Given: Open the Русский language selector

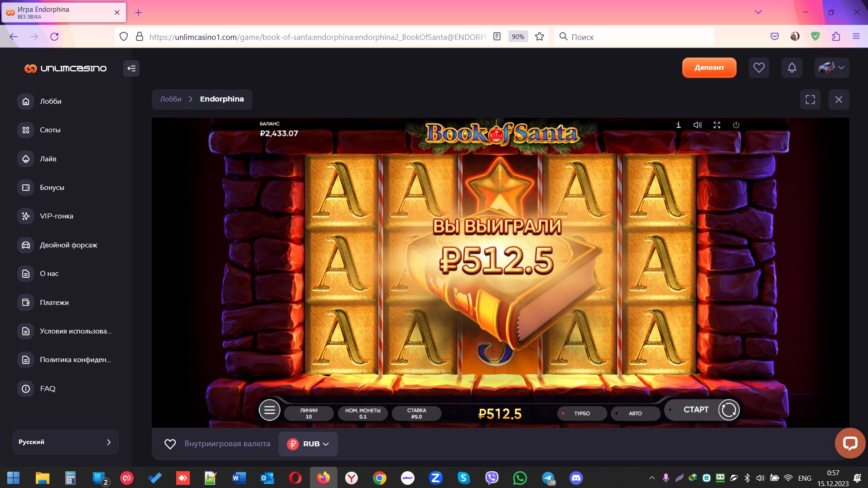Looking at the screenshot, I should point(66,442).
